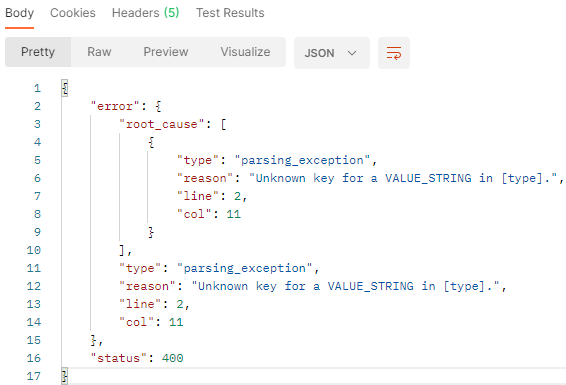Click the "line" key on line 7

[198, 196]
